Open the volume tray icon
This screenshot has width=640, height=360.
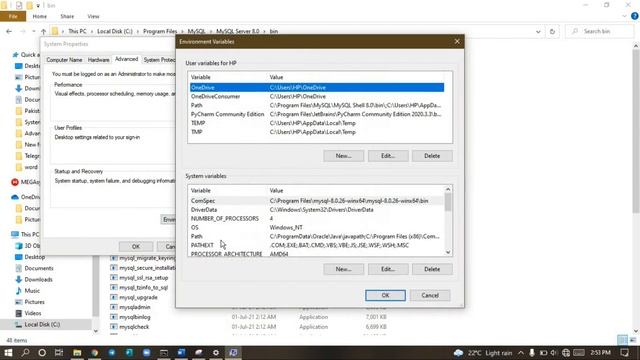pos(554,353)
